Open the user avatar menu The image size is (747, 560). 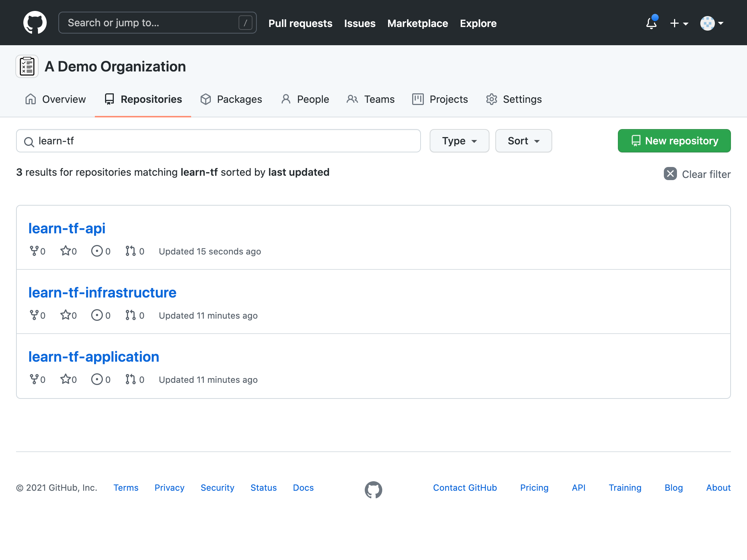(711, 23)
